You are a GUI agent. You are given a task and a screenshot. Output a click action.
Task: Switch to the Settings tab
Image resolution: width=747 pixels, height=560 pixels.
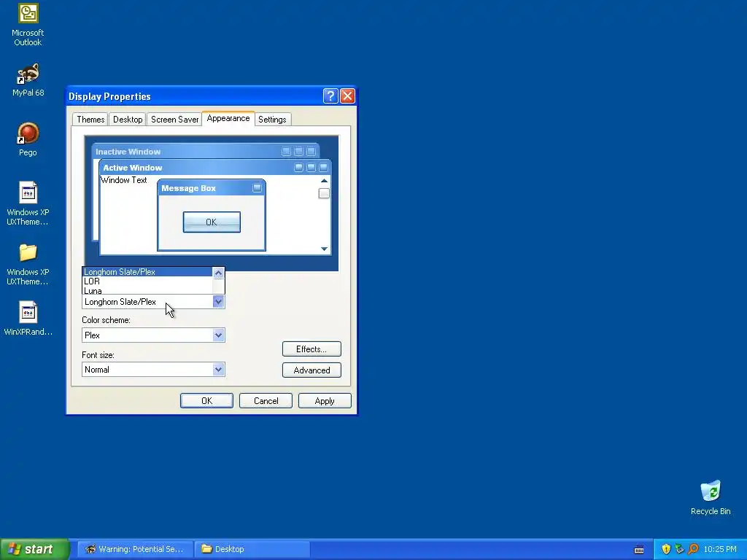tap(272, 120)
